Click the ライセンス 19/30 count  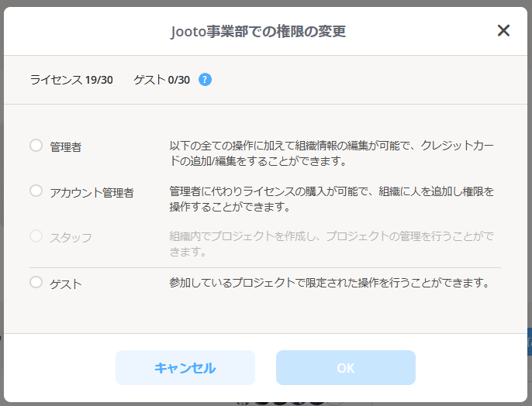[71, 80]
